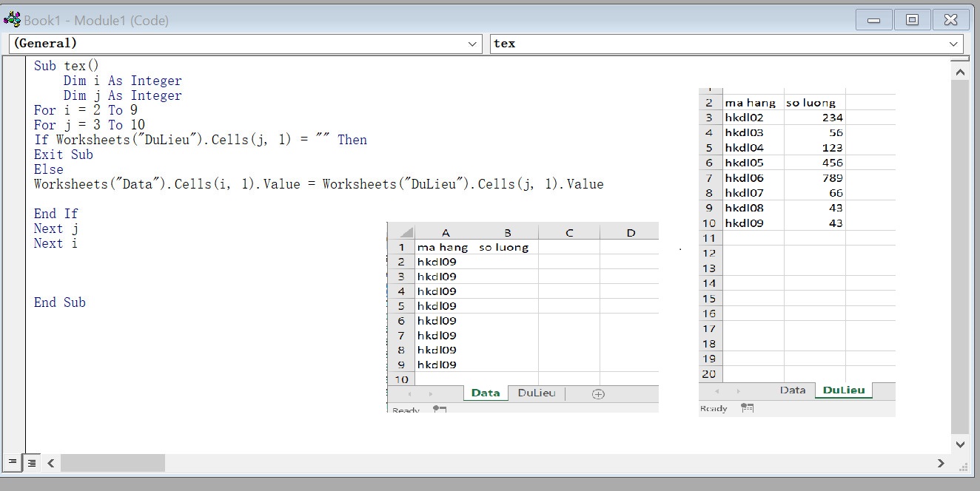Click the horizontal scrollbar right arrow
980x491 pixels.
click(x=941, y=463)
